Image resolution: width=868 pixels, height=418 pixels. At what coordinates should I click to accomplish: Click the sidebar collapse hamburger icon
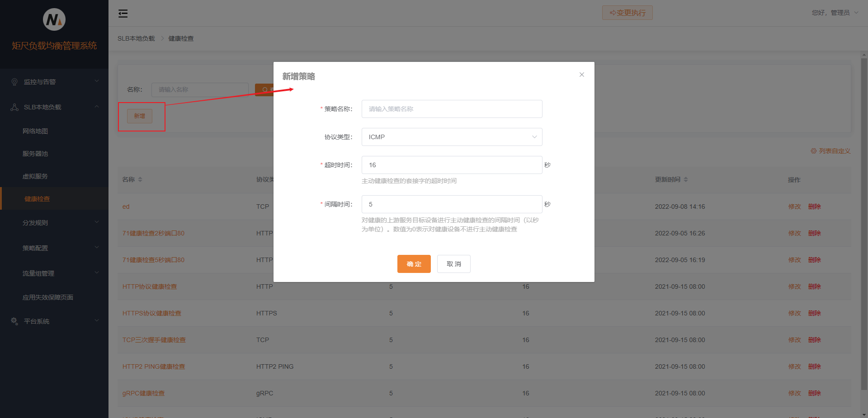pyautogui.click(x=123, y=14)
